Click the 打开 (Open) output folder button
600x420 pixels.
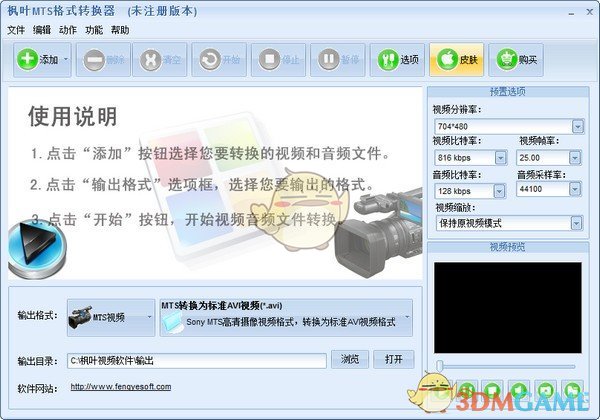pyautogui.click(x=394, y=360)
